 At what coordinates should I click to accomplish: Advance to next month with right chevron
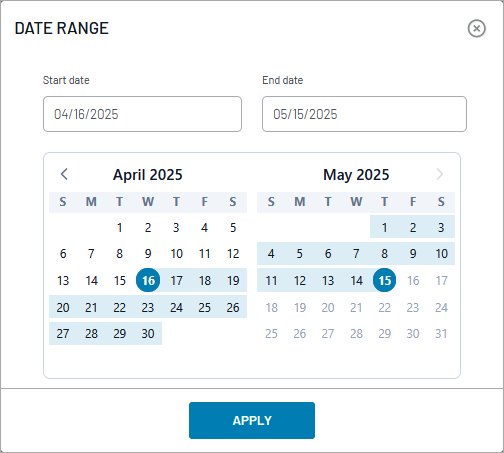pyautogui.click(x=440, y=174)
